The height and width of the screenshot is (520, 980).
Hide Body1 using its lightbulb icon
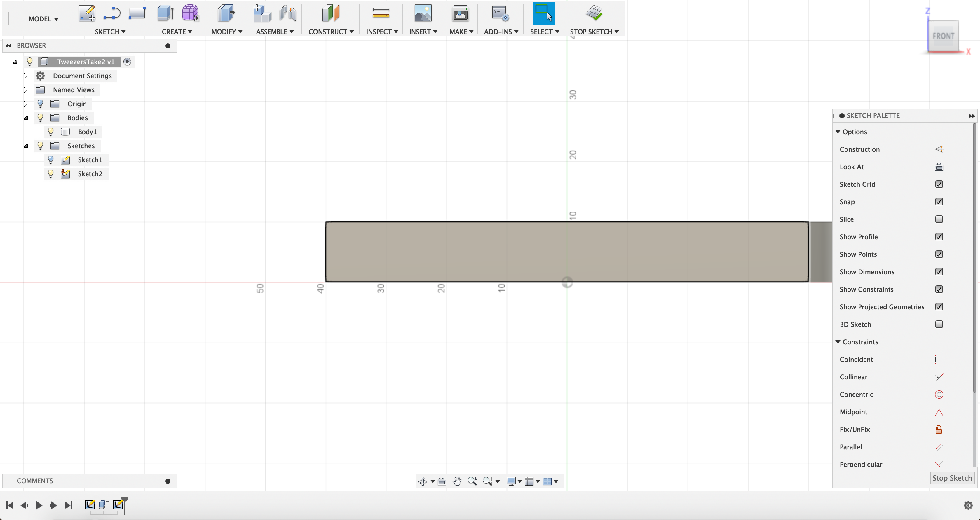point(50,132)
